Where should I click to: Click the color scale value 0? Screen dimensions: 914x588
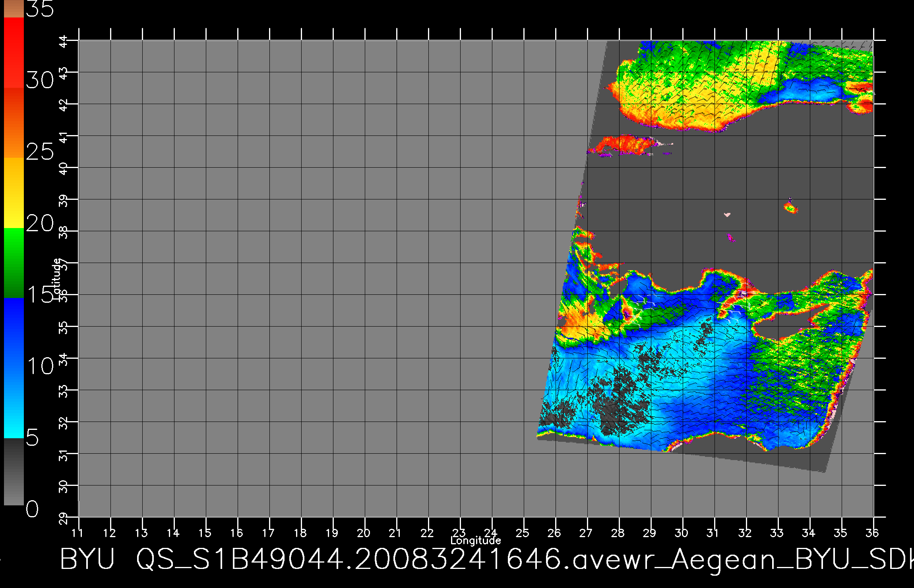(x=33, y=509)
